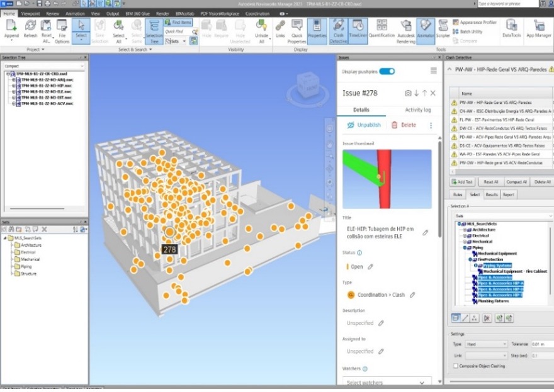This screenshot has height=392, width=554.
Task: Launch the Animator tool
Action: (426, 30)
